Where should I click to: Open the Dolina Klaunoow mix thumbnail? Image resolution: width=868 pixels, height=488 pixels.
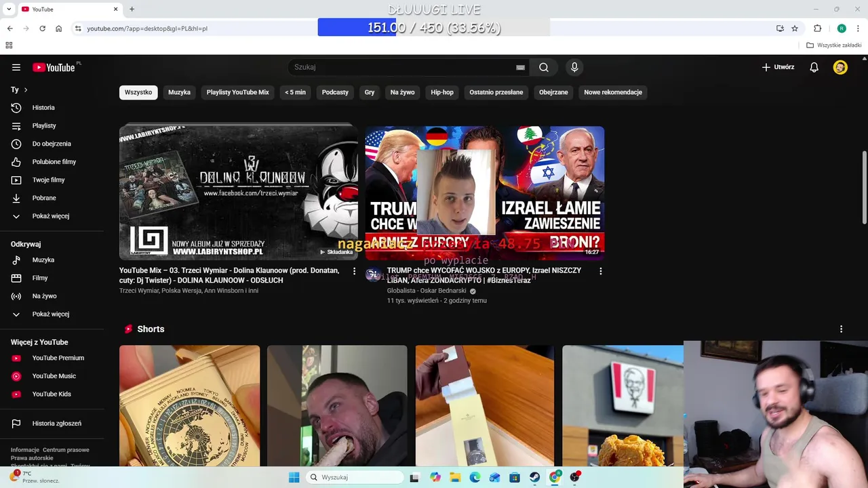tap(239, 192)
